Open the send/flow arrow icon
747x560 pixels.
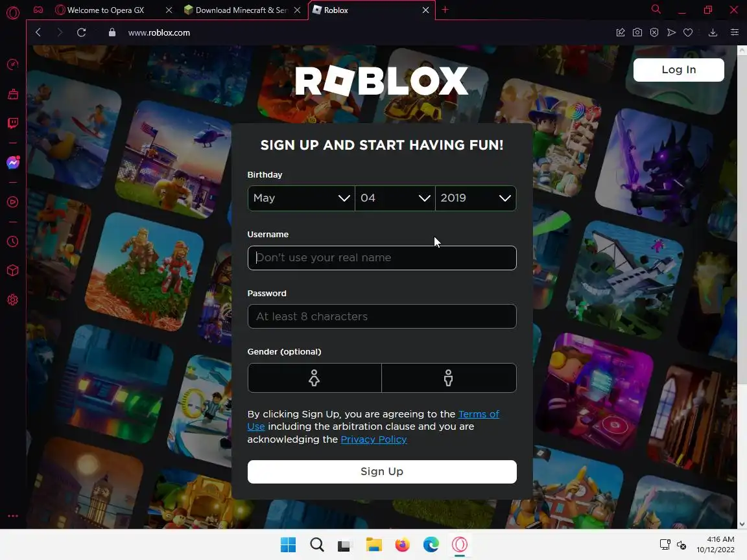[x=671, y=32]
